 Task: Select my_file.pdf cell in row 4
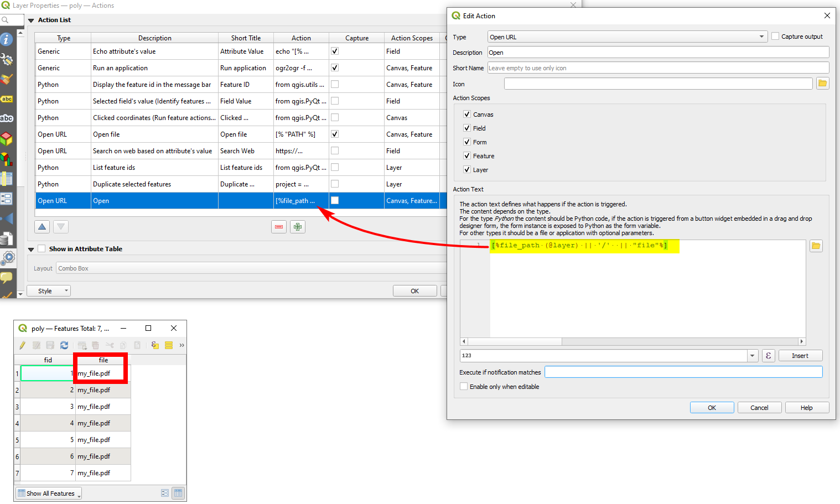(103, 423)
